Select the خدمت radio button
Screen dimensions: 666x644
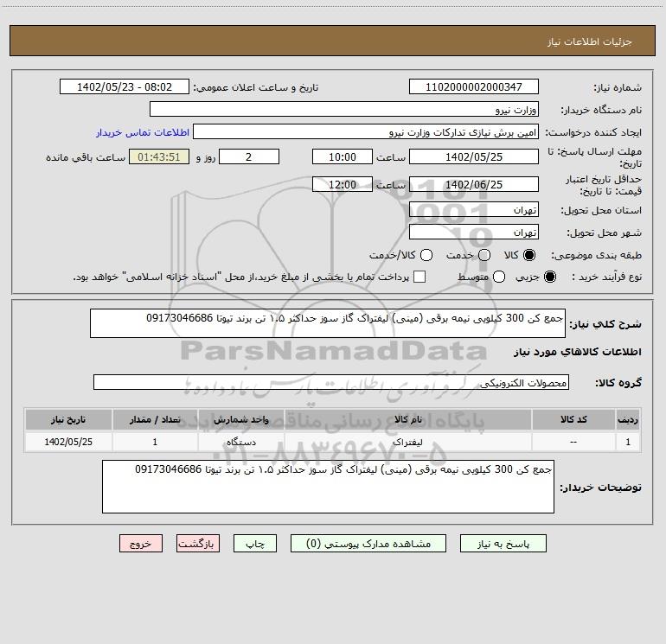[x=484, y=255]
